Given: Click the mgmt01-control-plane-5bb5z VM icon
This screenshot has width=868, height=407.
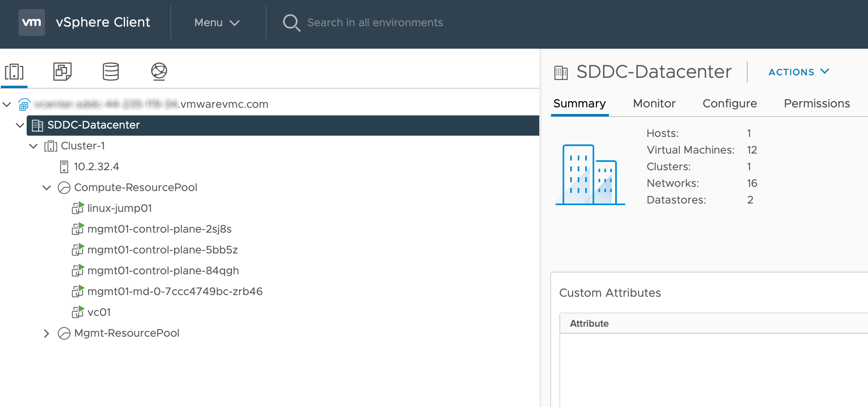Looking at the screenshot, I should 78,250.
